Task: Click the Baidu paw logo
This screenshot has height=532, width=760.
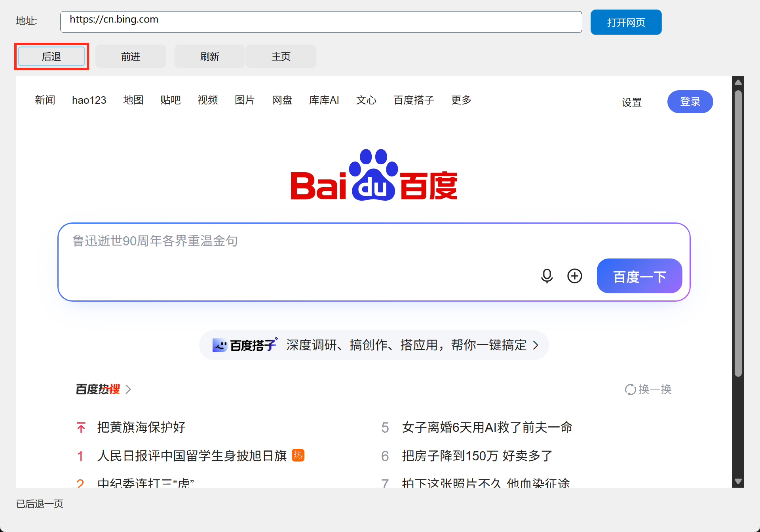Action: click(374, 175)
